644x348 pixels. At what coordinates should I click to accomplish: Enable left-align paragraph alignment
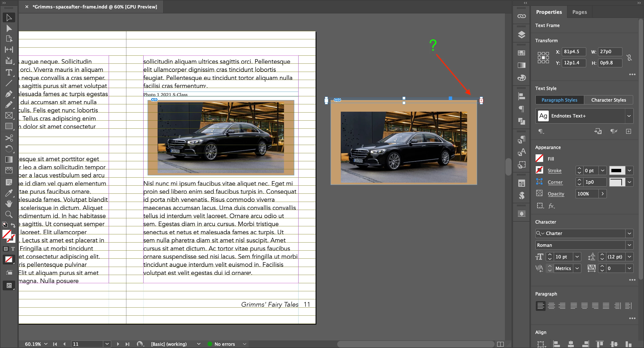coord(540,306)
